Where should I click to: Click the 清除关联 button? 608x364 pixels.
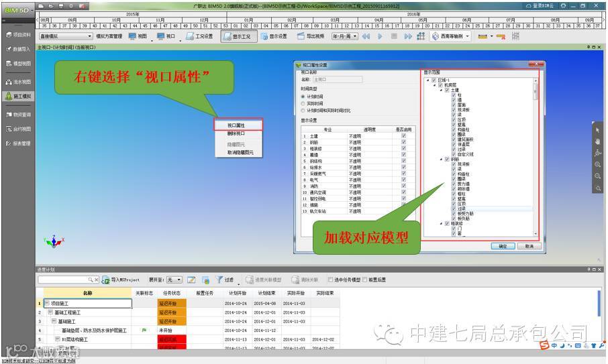(305, 280)
